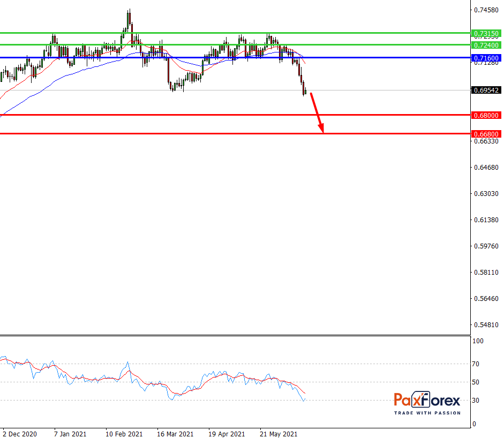504x438 pixels.
Task: Click the RSI 50 level label
Action: point(476,382)
